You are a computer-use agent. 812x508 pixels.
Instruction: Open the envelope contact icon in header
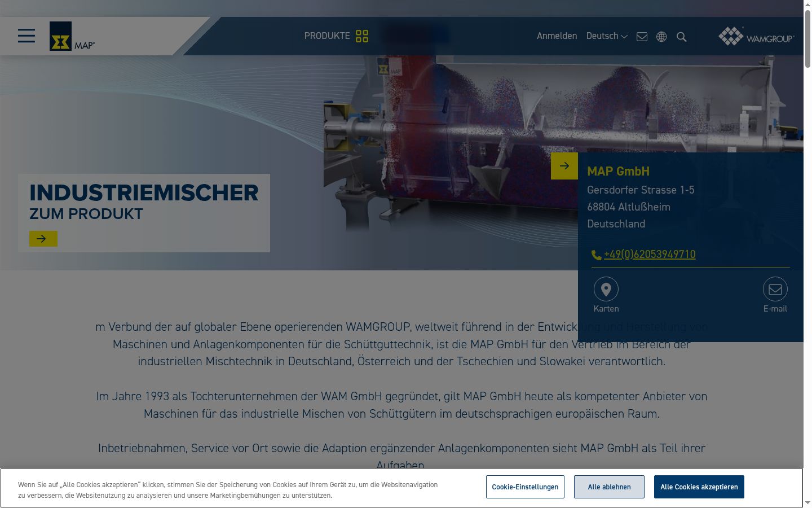click(x=642, y=37)
